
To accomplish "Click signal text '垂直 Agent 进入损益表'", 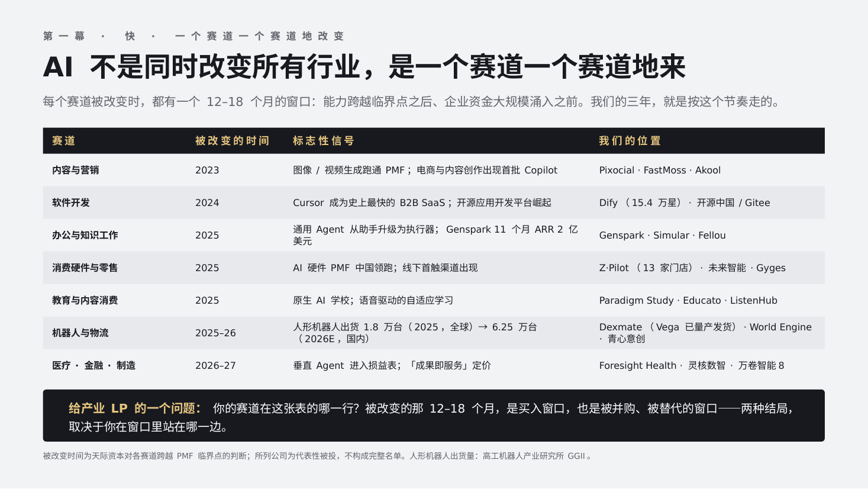I will pyautogui.click(x=345, y=365).
